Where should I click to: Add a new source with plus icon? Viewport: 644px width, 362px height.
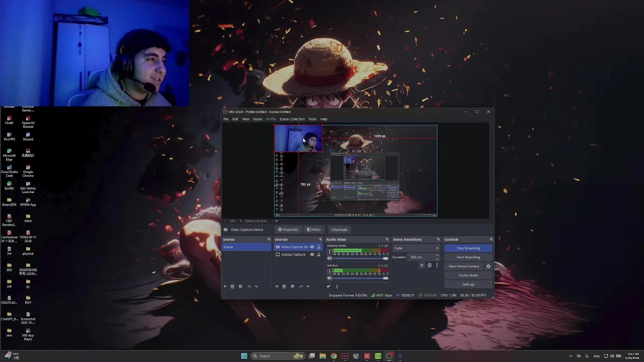click(x=276, y=286)
